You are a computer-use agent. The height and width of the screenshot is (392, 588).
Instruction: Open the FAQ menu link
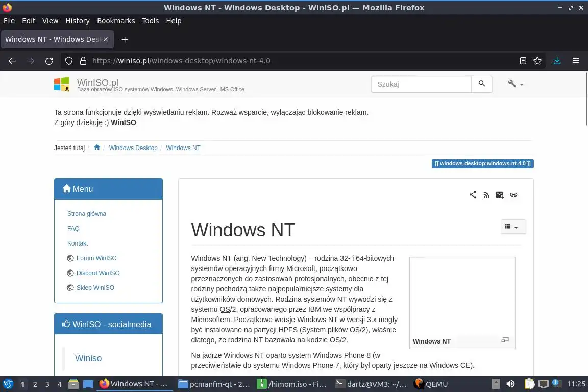pyautogui.click(x=73, y=229)
